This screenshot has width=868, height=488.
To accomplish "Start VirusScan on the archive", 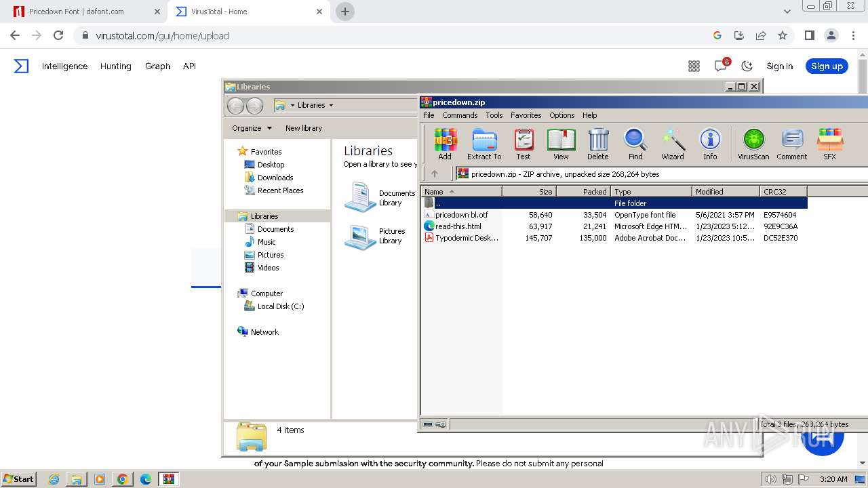I will point(753,144).
